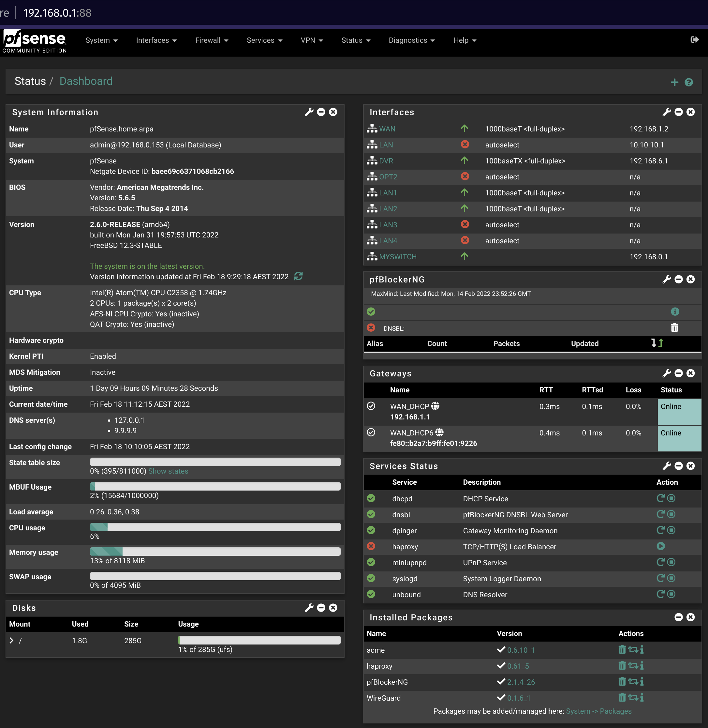Image resolution: width=708 pixels, height=728 pixels.
Task: Click the Show states link
Action: tap(168, 471)
